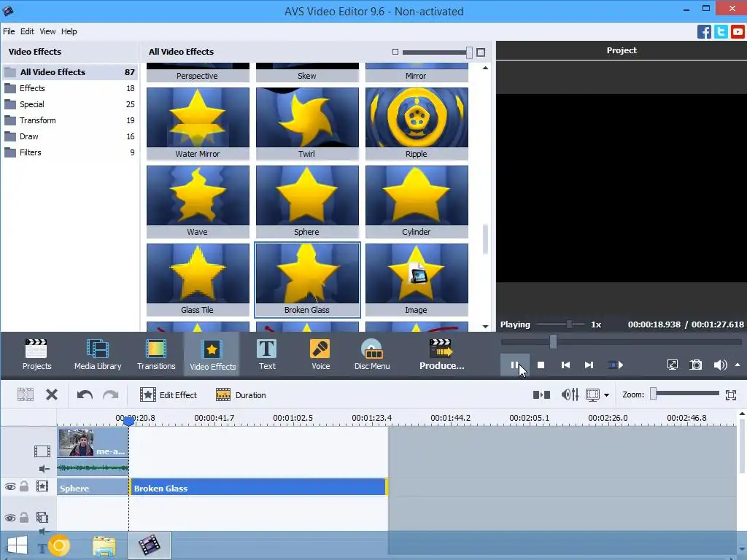Click the Produce... button

(441, 354)
